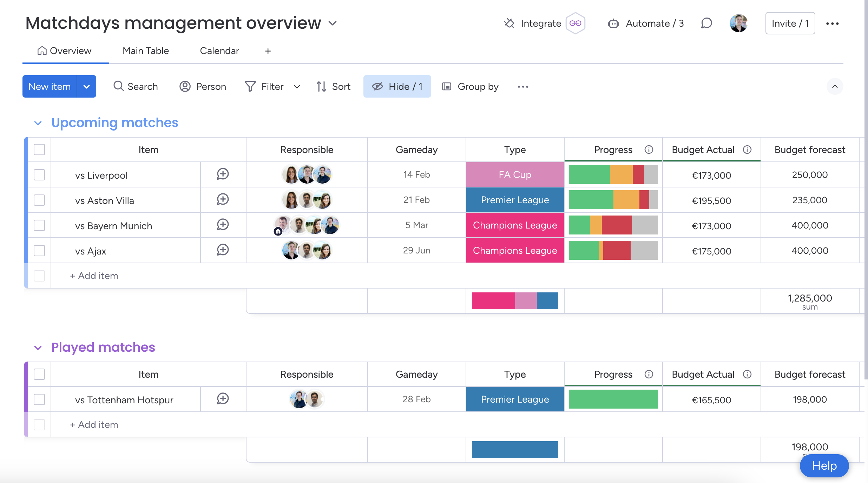Image resolution: width=868 pixels, height=483 pixels.
Task: Click full green progress bar for Tottenham
Action: (613, 399)
